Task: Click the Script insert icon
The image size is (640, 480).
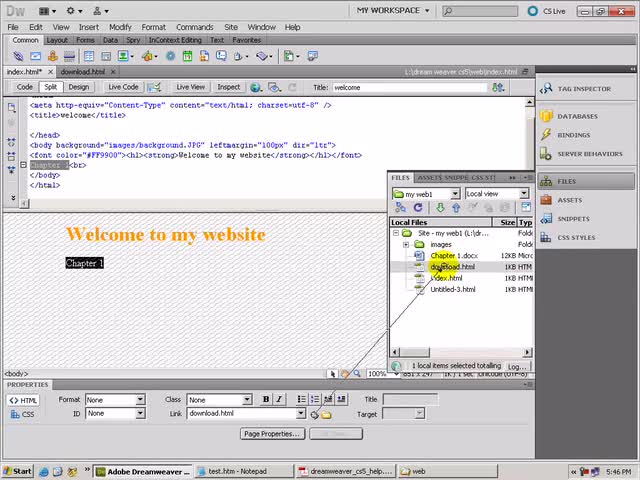Action: click(x=264, y=56)
